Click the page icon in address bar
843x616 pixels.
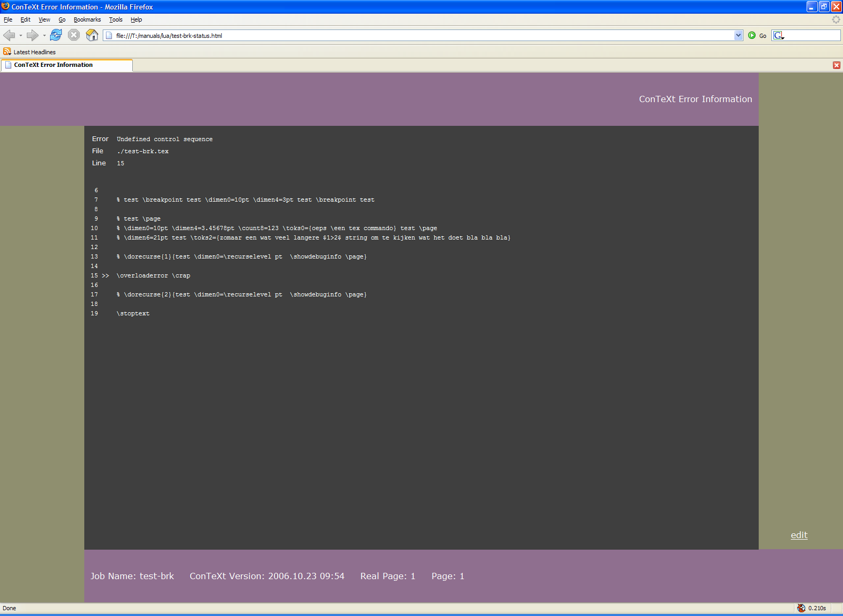(109, 35)
